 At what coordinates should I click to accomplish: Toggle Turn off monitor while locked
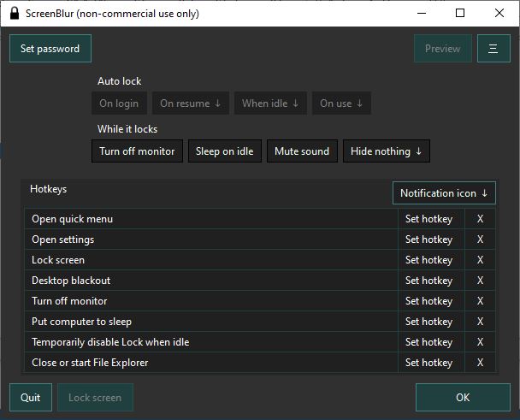click(137, 151)
